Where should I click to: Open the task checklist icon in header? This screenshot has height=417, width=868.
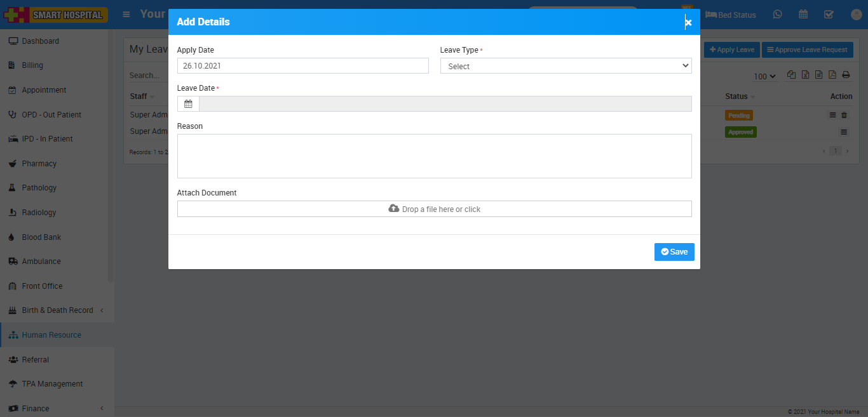tap(829, 15)
